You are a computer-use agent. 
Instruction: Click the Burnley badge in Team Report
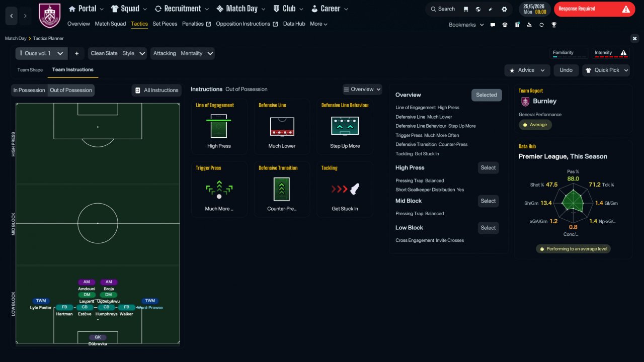pyautogui.click(x=525, y=101)
